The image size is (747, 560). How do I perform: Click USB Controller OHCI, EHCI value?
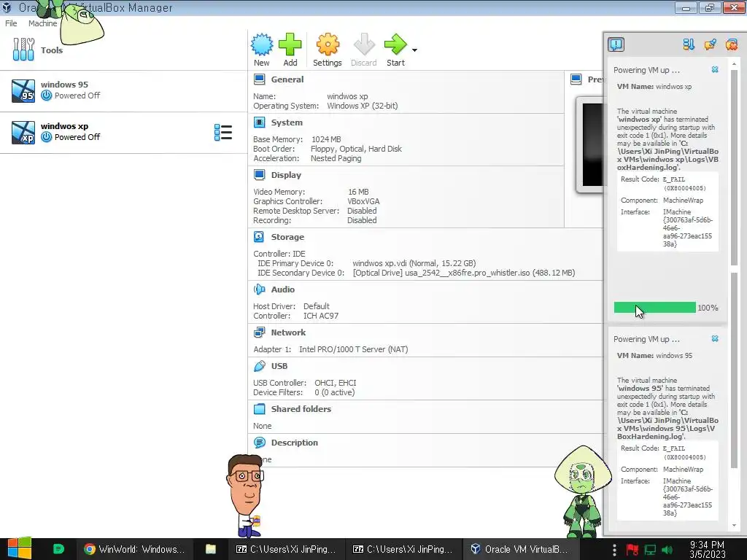pyautogui.click(x=336, y=382)
